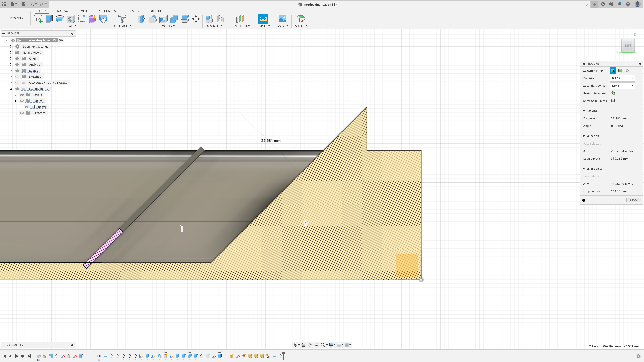Switch to the SHEET METAL tab
Image resolution: width=644 pixels, height=362 pixels.
pos(108,11)
